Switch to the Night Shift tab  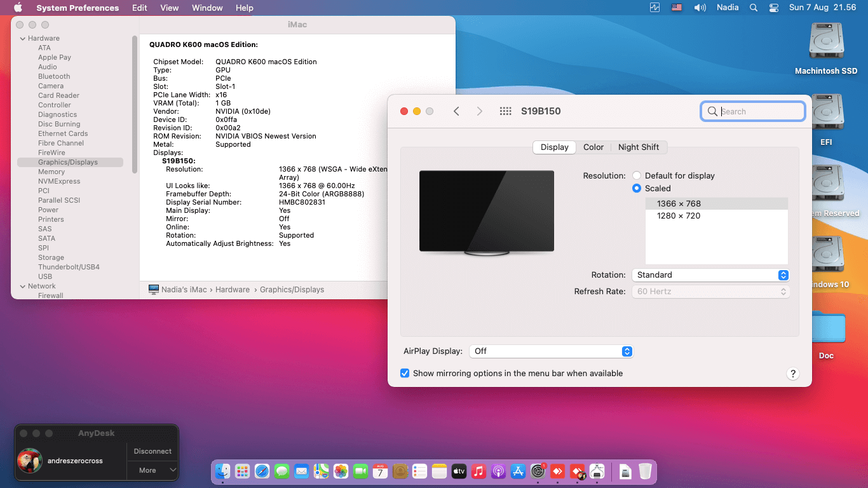[x=638, y=147]
